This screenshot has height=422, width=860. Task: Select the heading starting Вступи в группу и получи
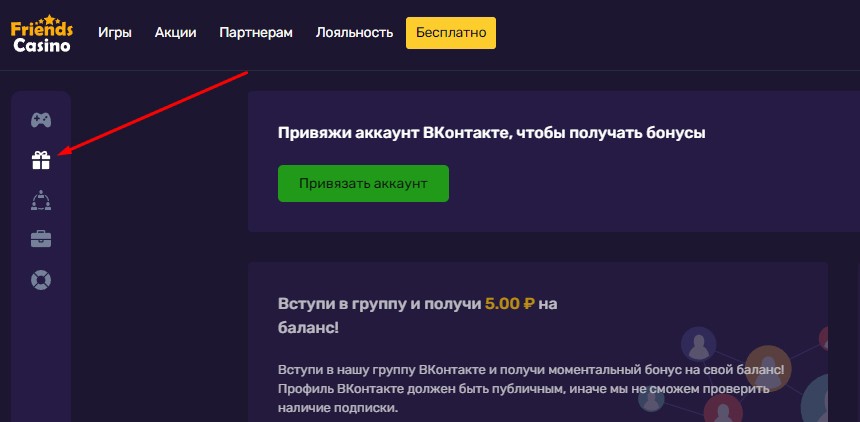pos(417,316)
